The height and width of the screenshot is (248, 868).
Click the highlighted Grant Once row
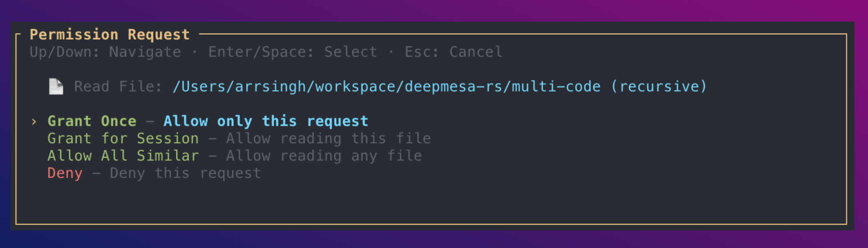coord(200,121)
